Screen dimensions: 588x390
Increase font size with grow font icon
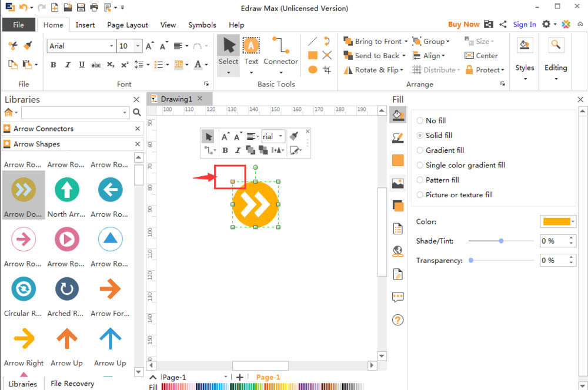click(149, 46)
